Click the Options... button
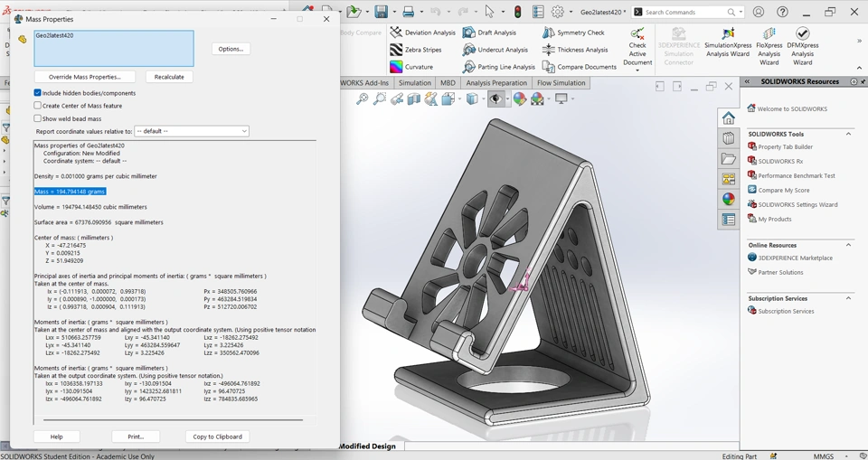 click(x=231, y=49)
